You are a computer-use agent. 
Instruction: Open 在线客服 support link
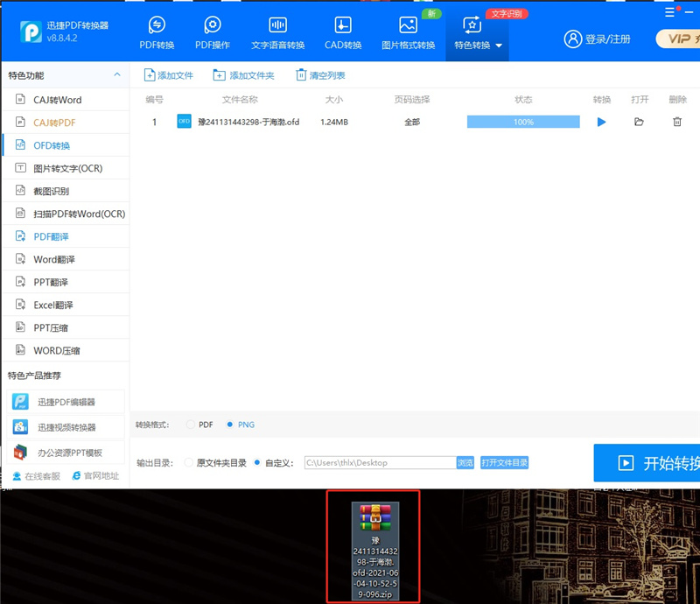pyautogui.click(x=37, y=476)
